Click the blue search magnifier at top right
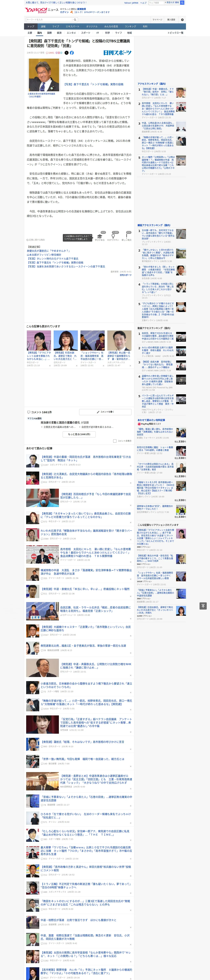Image resolution: width=210 pixels, height=980 pixels. point(182,3)
